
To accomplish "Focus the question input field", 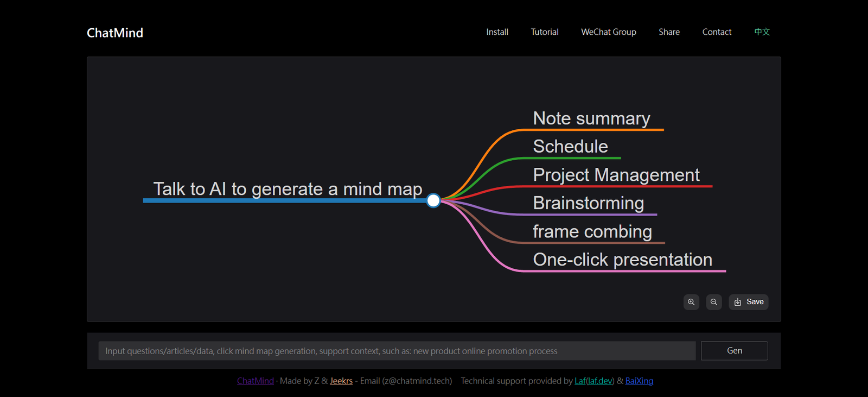I will pyautogui.click(x=397, y=351).
